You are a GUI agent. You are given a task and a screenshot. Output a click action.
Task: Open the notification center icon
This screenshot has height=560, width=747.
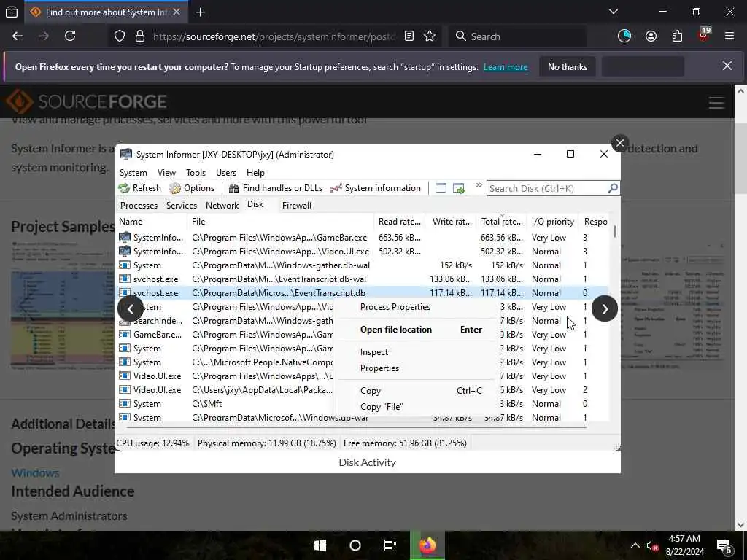(x=724, y=547)
